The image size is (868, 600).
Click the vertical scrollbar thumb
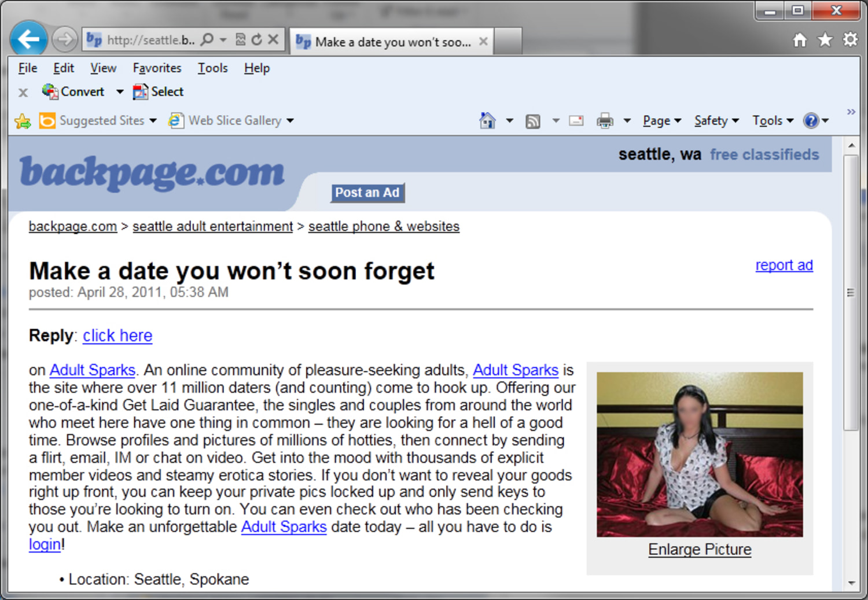click(851, 292)
